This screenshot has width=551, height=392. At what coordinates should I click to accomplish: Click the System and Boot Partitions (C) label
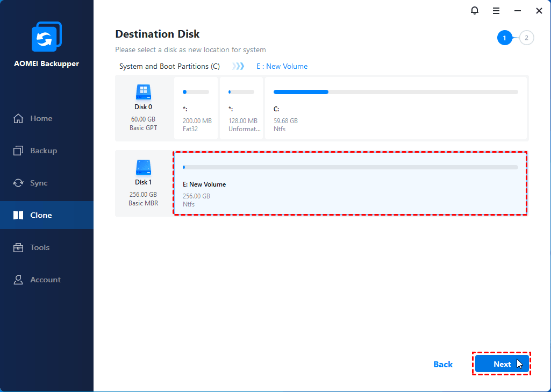point(169,67)
